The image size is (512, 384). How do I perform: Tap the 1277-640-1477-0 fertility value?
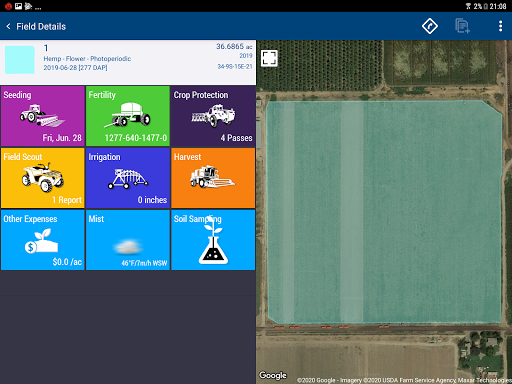[x=136, y=138]
